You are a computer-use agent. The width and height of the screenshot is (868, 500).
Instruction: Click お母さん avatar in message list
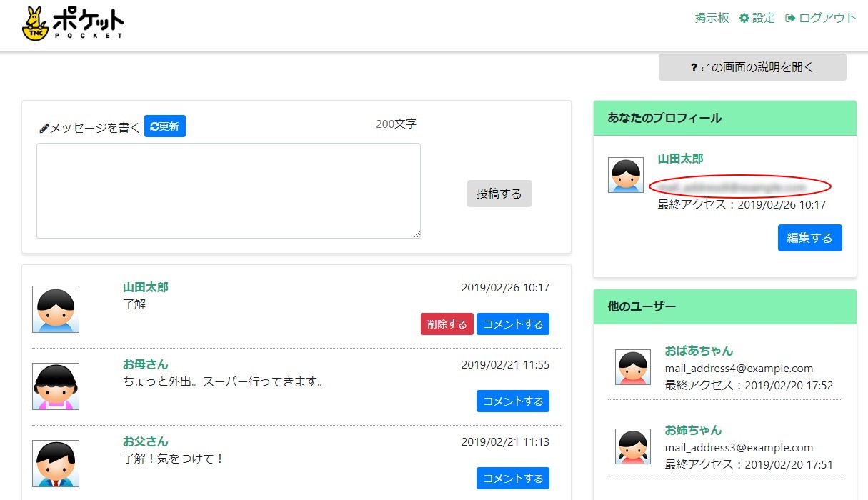[56, 386]
